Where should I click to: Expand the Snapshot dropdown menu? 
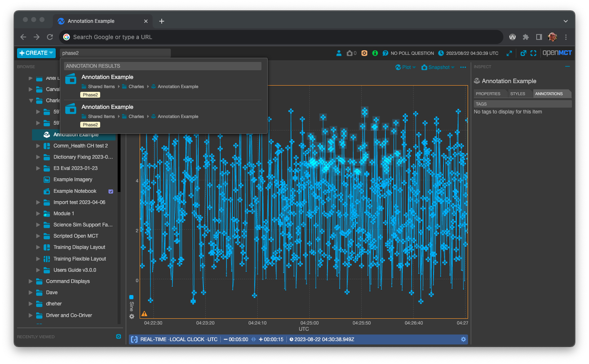pos(438,67)
